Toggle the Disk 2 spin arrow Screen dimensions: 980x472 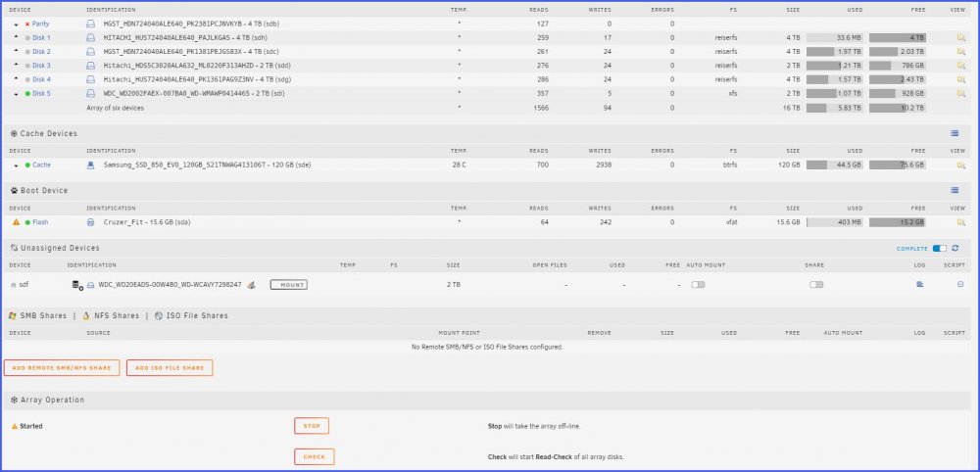pos(16,51)
